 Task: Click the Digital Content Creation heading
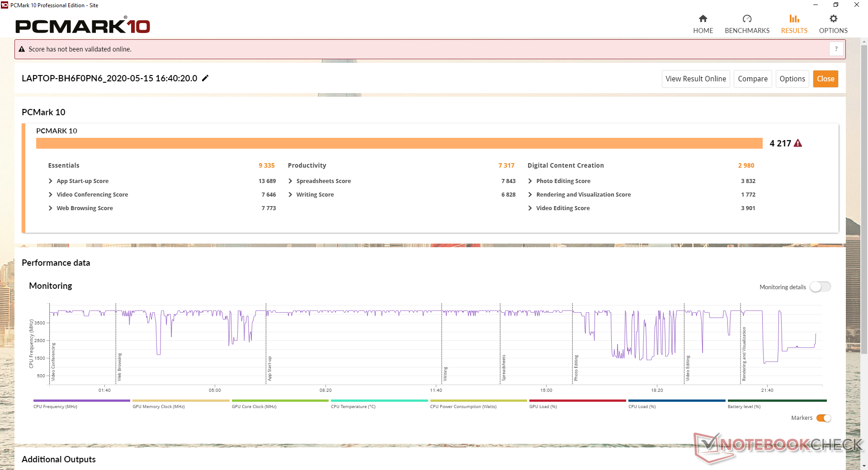click(566, 166)
